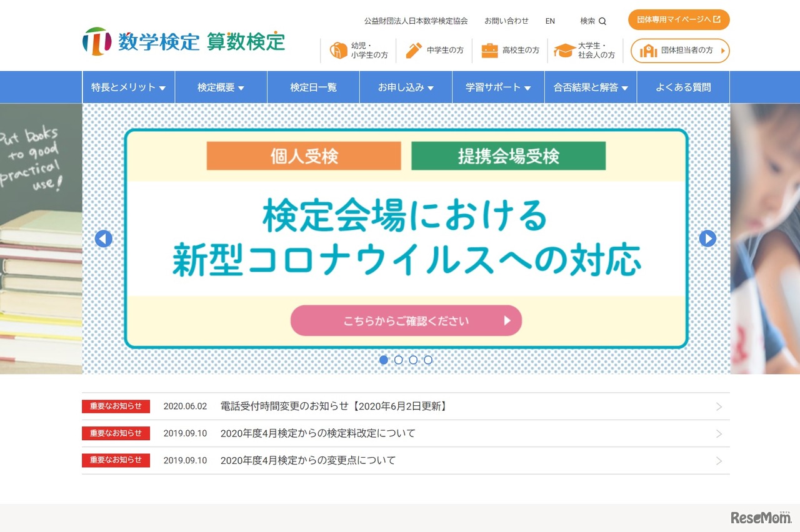
Task: Advance carousel using right arrow icon
Action: 707,239
